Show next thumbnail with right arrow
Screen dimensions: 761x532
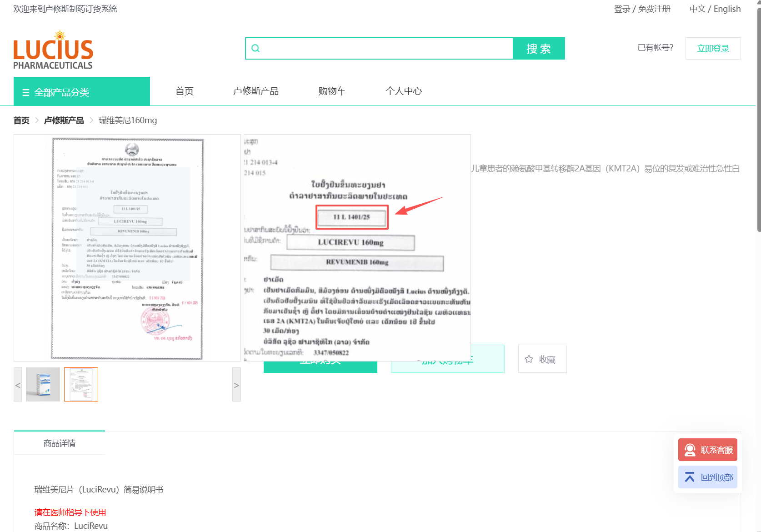236,385
